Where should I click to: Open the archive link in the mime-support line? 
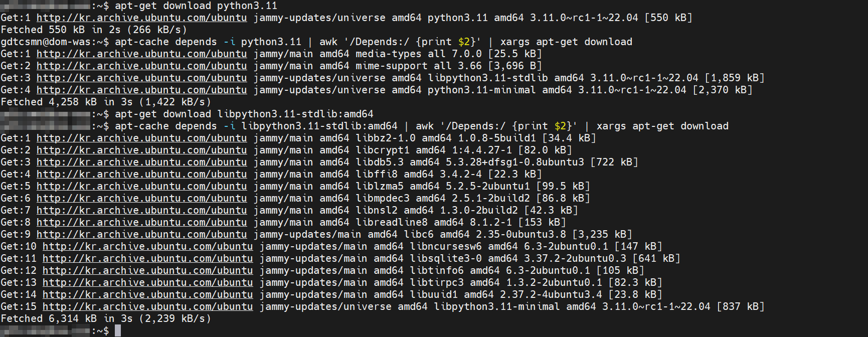(x=142, y=66)
